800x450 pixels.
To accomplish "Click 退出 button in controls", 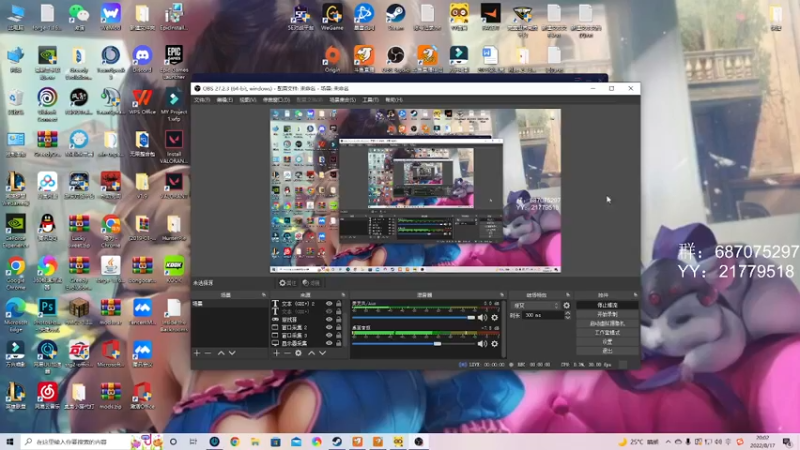I will (x=607, y=351).
